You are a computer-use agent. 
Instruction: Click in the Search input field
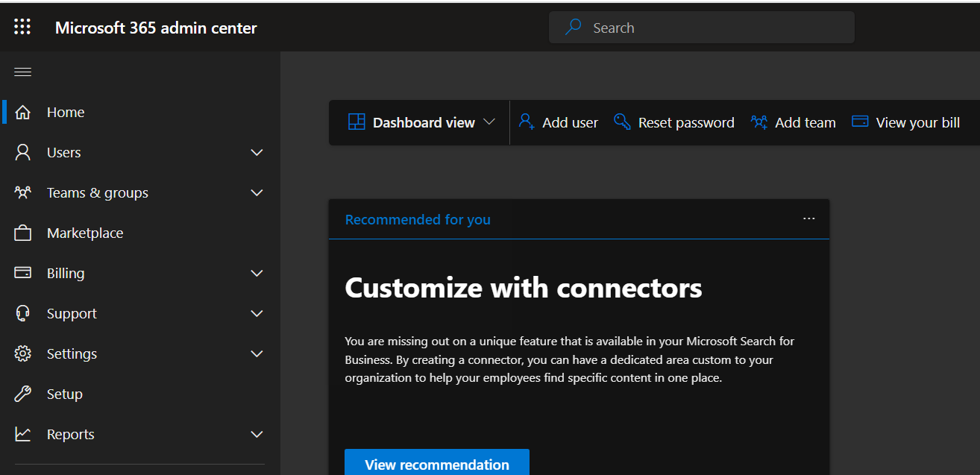coord(702,28)
